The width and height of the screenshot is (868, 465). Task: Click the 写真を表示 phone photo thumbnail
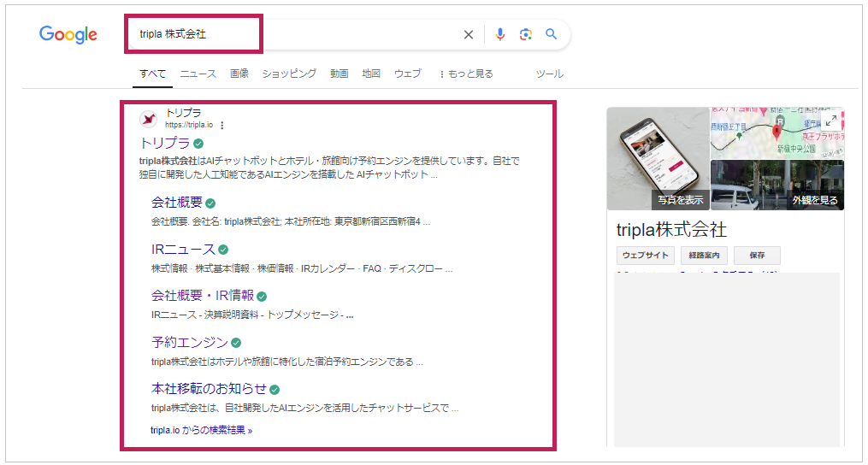658,159
